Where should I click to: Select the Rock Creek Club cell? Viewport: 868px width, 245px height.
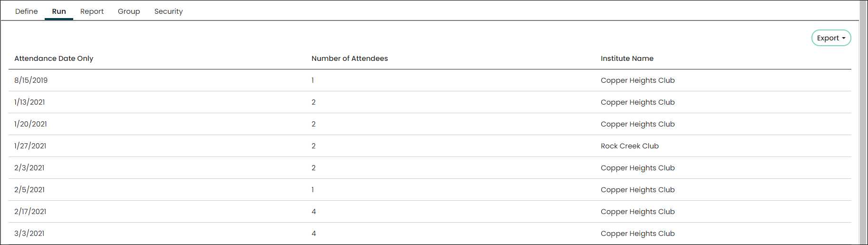coord(630,146)
